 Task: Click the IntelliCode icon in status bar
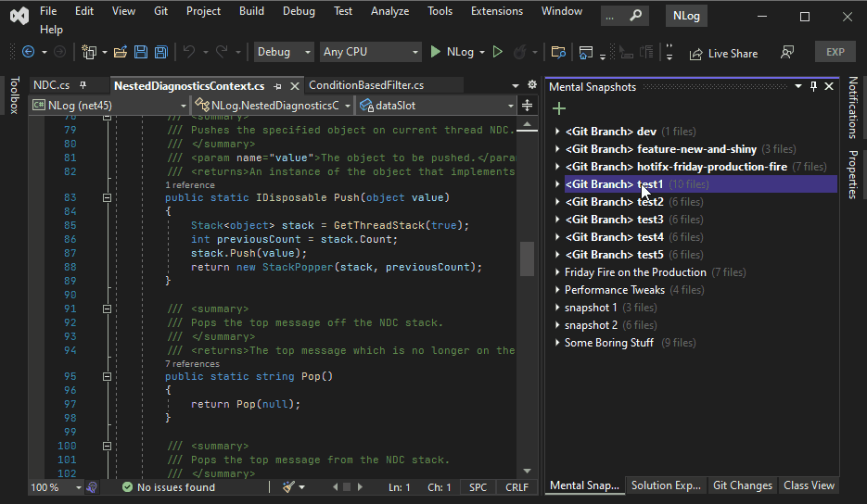click(x=93, y=487)
